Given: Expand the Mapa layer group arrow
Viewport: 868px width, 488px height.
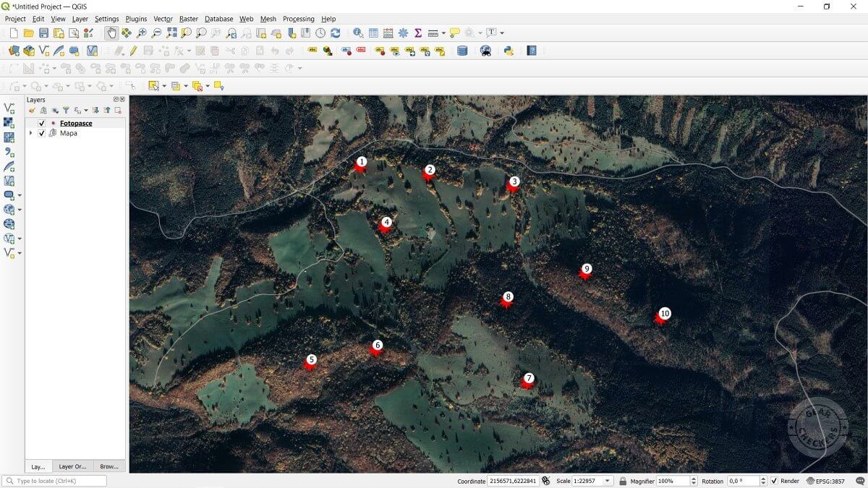Looking at the screenshot, I should (x=30, y=133).
